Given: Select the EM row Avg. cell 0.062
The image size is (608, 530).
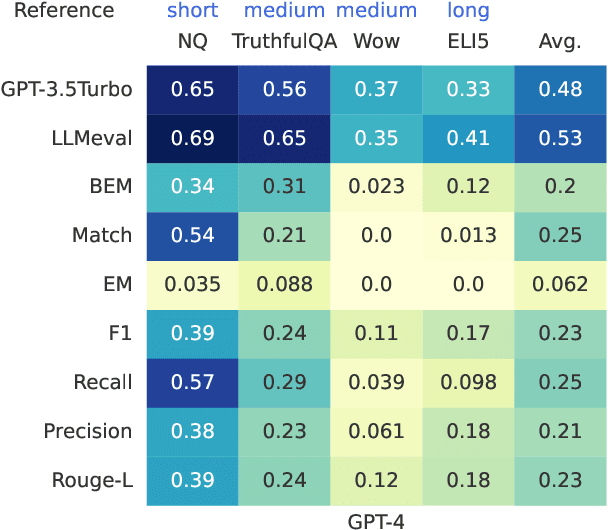Looking at the screenshot, I should point(560,285).
